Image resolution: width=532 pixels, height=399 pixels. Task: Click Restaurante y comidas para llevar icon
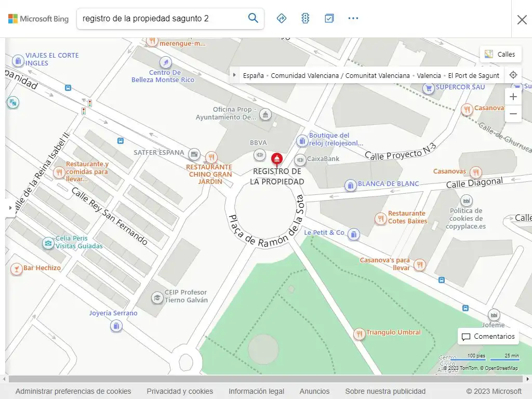coord(59,172)
